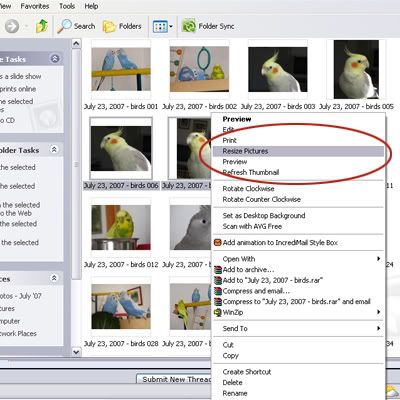The width and height of the screenshot is (400, 400).
Task: Choose Set as Desktop Background
Action: click(298, 216)
